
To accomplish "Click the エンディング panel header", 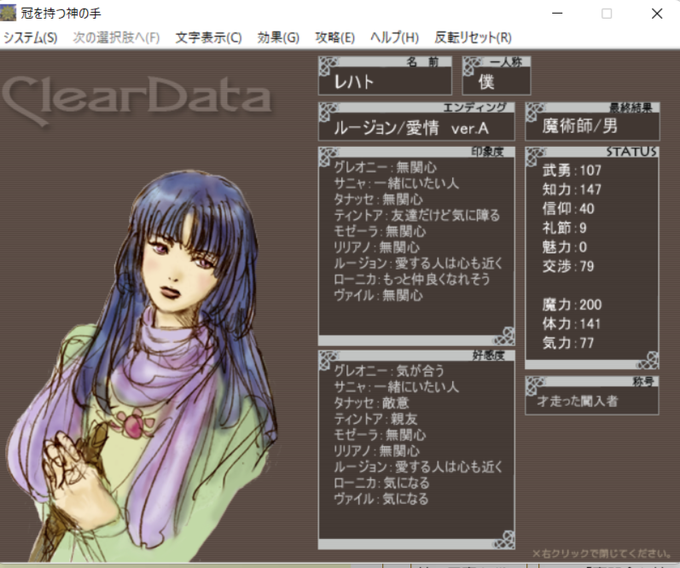I will (417, 107).
